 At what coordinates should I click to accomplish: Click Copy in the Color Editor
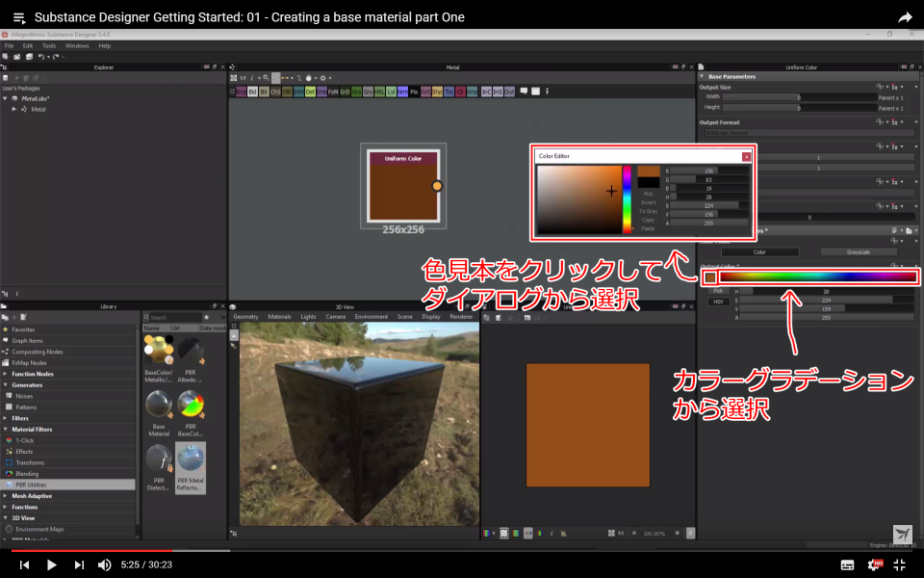click(x=648, y=220)
